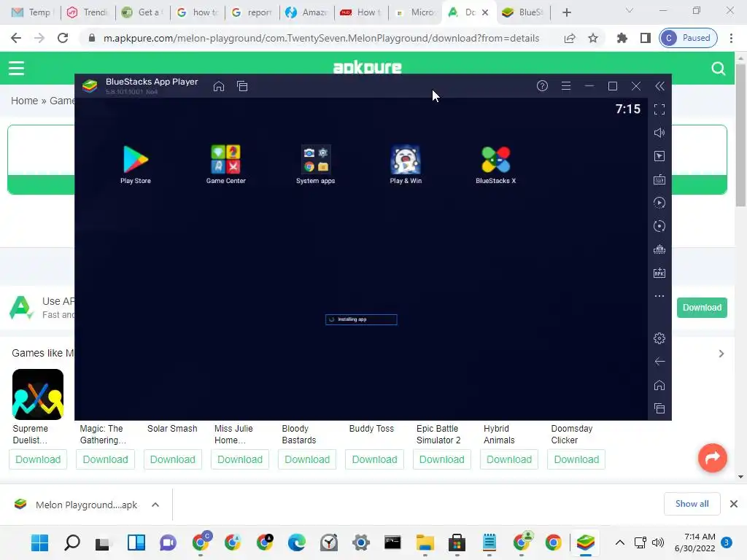This screenshot has width=747, height=560.
Task: Switch to the Micro browser tab
Action: (x=415, y=12)
